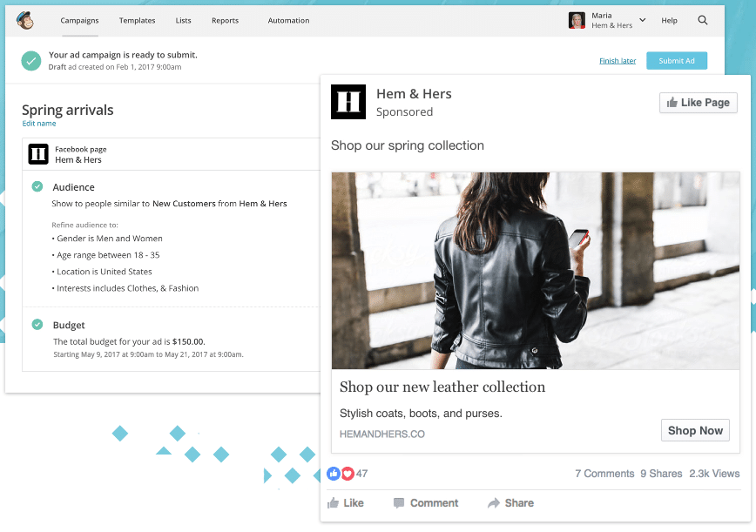This screenshot has height=532, width=756.
Task: Click the Hem & Hers Facebook page logo
Action: pos(38,154)
